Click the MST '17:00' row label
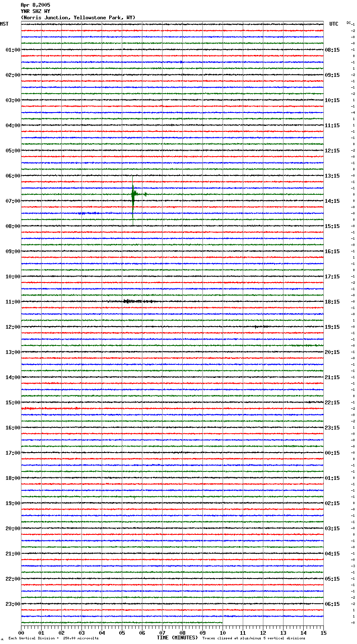 click(x=13, y=453)
